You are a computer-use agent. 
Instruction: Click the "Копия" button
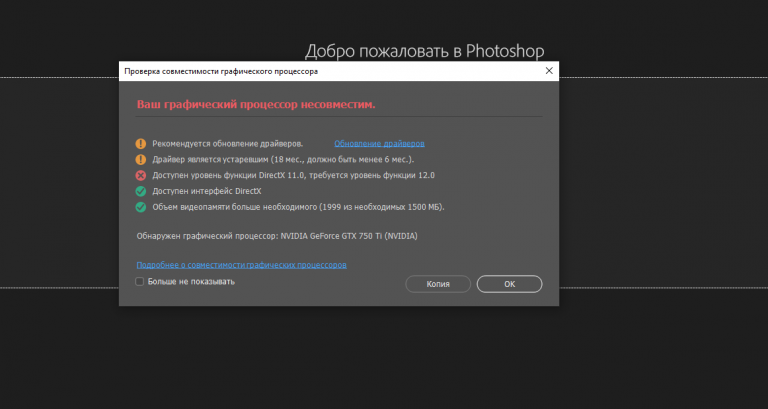(x=438, y=284)
